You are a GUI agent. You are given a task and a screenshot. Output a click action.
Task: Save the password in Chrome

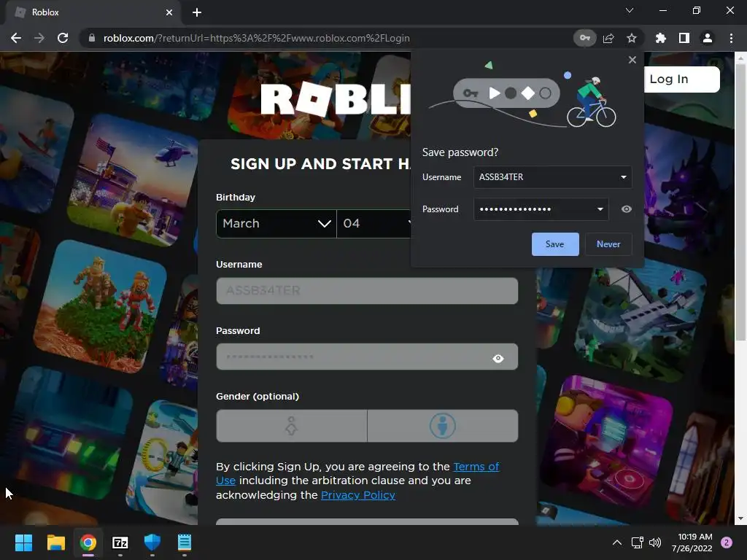tap(555, 244)
